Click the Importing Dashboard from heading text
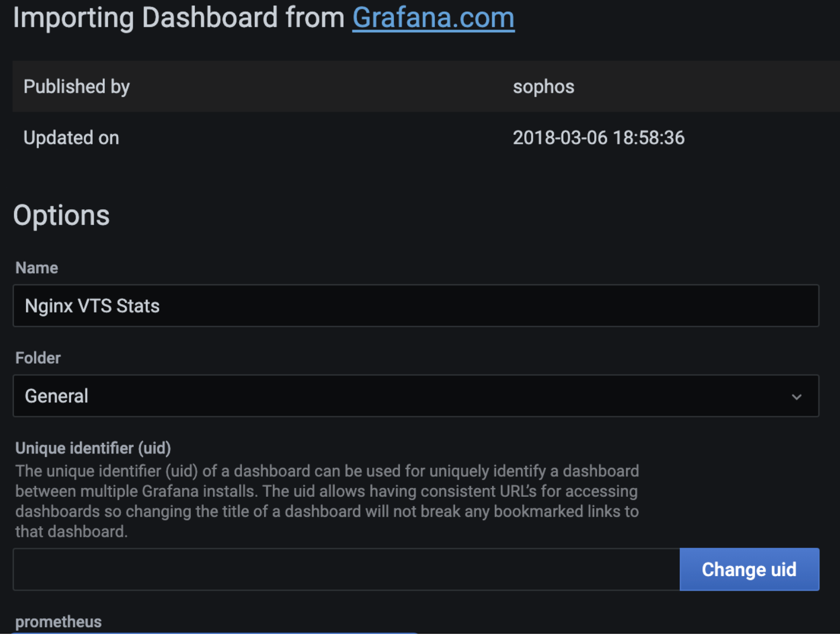840x635 pixels. point(179,18)
